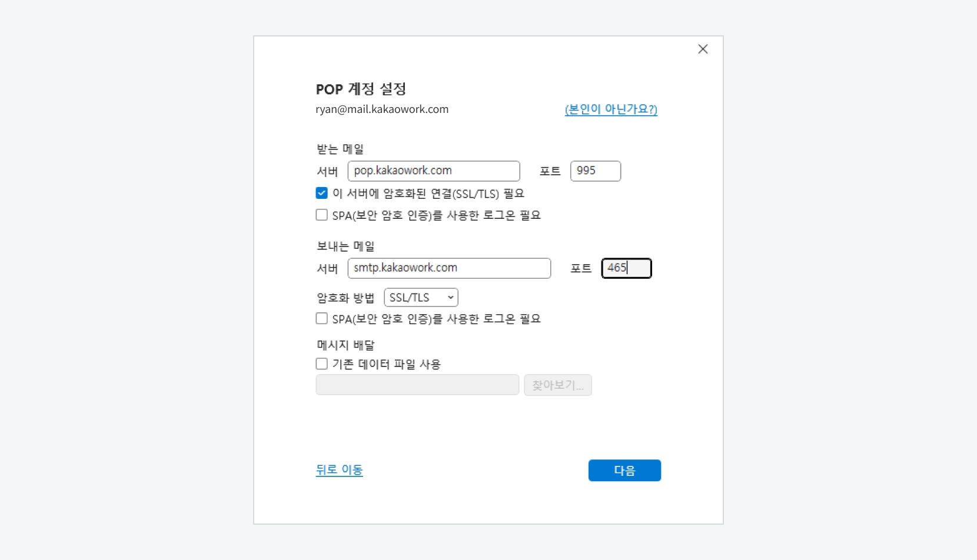Viewport: 977px width, 560px height.
Task: Close the POP account settings dialog
Action: pos(703,49)
